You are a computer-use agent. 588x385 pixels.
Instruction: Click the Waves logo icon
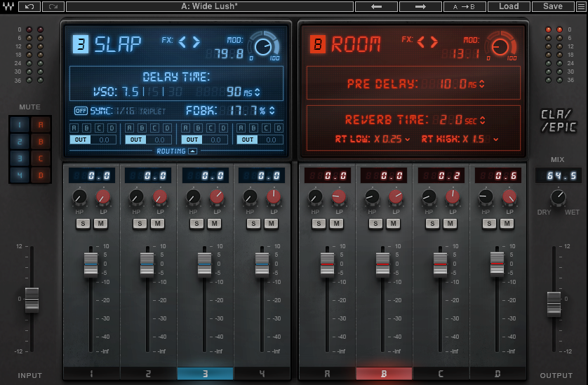(8, 6)
